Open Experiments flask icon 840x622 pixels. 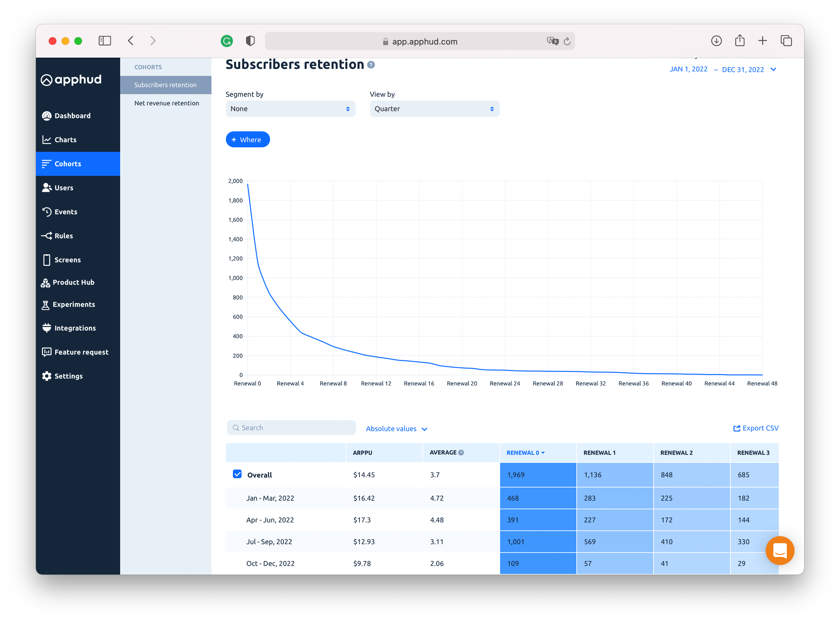[x=45, y=305]
